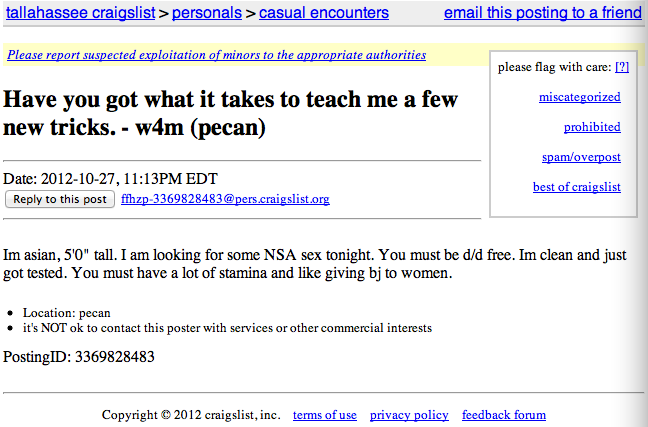Click the Reply to this post button
This screenshot has height=427, width=648.
pos(60,199)
